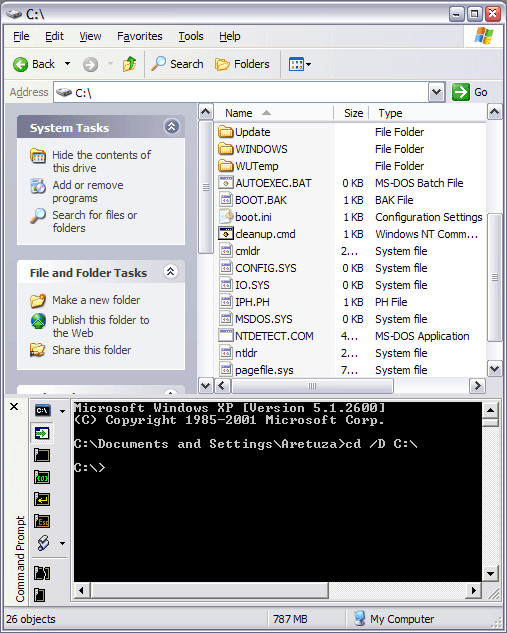
Task: Click the NTDETECT.COM application icon
Action: pyautogui.click(x=226, y=336)
